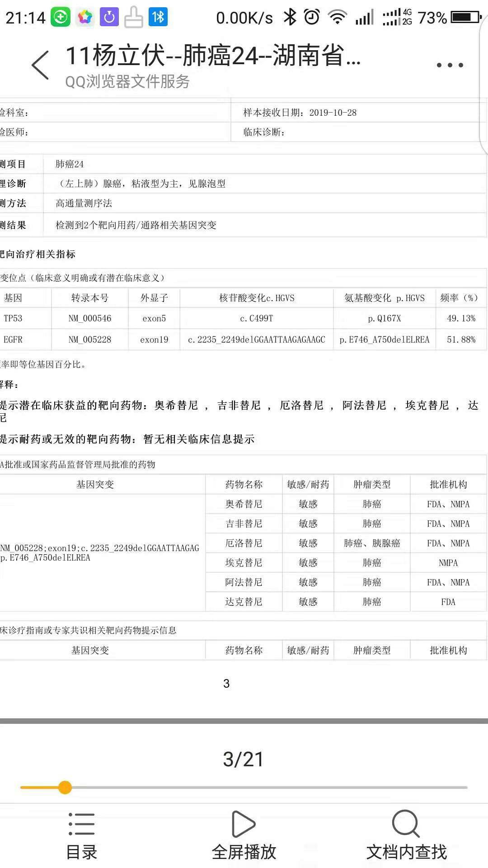This screenshot has width=488, height=868.
Task: Tap the purple timer notification icon
Action: click(x=109, y=18)
